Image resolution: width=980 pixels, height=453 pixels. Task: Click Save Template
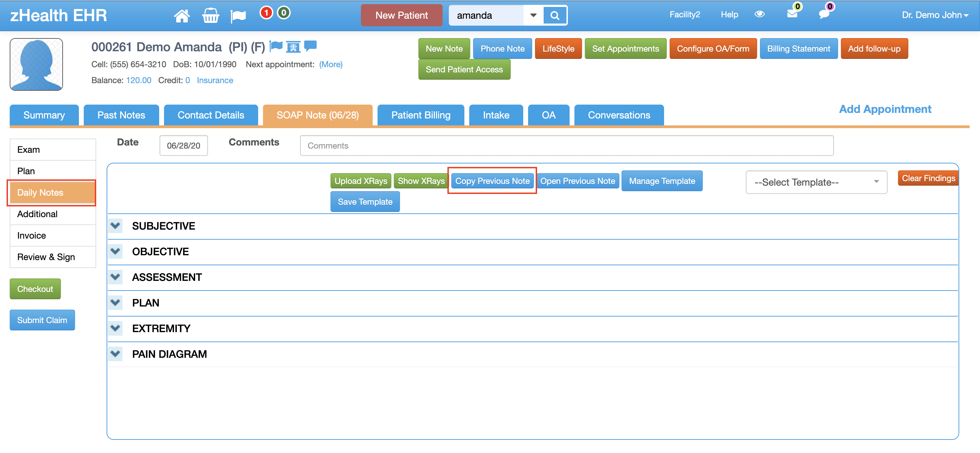coord(365,202)
